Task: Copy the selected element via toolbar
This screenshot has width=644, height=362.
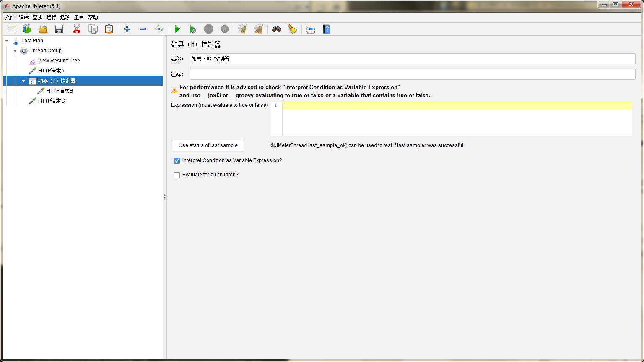Action: click(93, 29)
